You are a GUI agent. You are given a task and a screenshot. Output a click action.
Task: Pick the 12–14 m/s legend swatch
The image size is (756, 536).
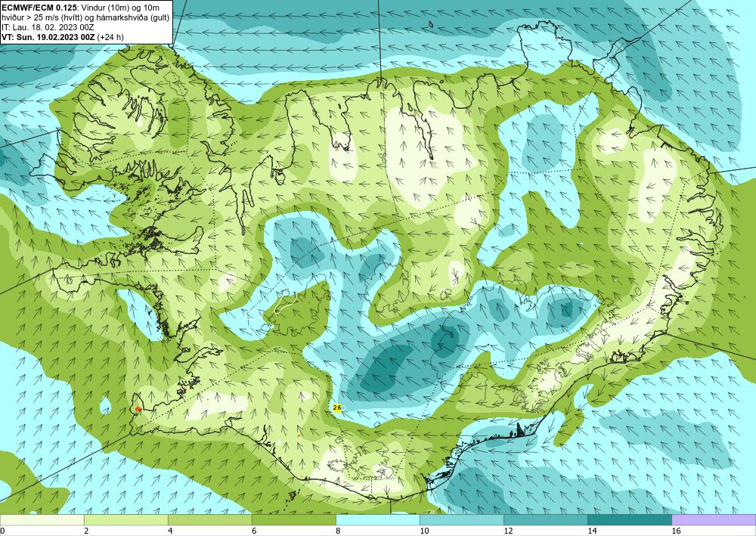(545, 519)
